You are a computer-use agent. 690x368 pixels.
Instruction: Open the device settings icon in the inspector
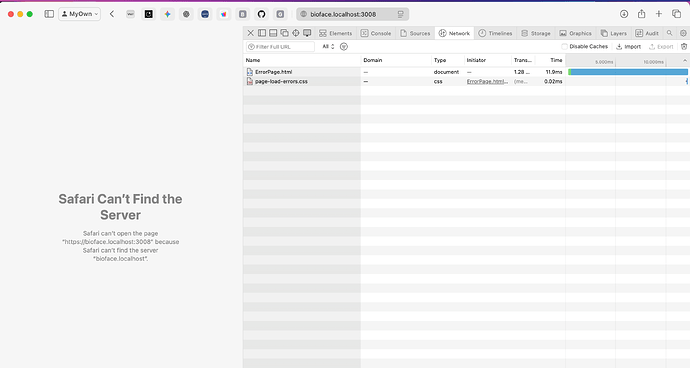coord(307,33)
